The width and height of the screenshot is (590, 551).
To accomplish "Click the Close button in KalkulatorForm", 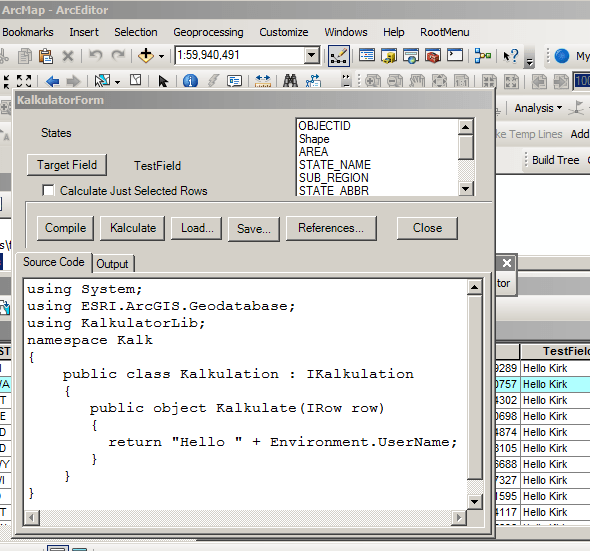I will pyautogui.click(x=427, y=228).
